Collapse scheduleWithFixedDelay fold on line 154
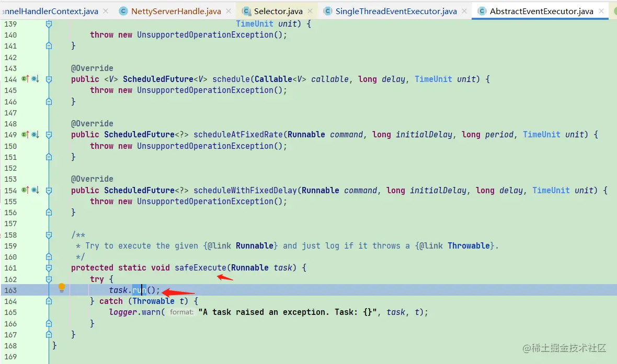This screenshot has height=364, width=617. 49,191
